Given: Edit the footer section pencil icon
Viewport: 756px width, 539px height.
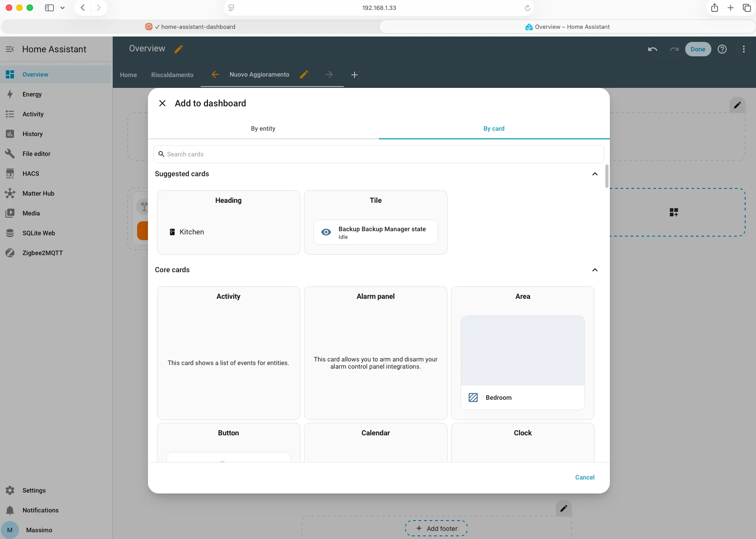Looking at the screenshot, I should pyautogui.click(x=563, y=508).
